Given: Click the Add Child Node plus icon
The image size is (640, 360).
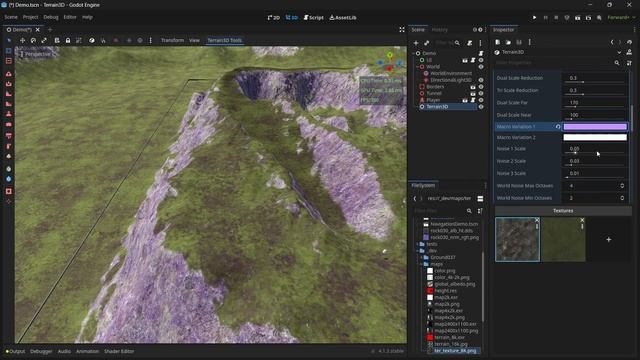Looking at the screenshot, I should click(416, 43).
